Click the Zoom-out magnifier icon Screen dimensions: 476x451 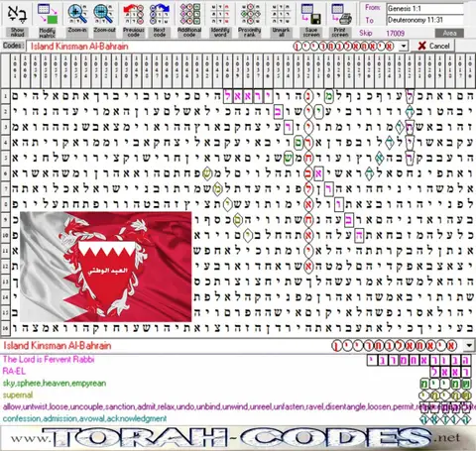(x=104, y=14)
